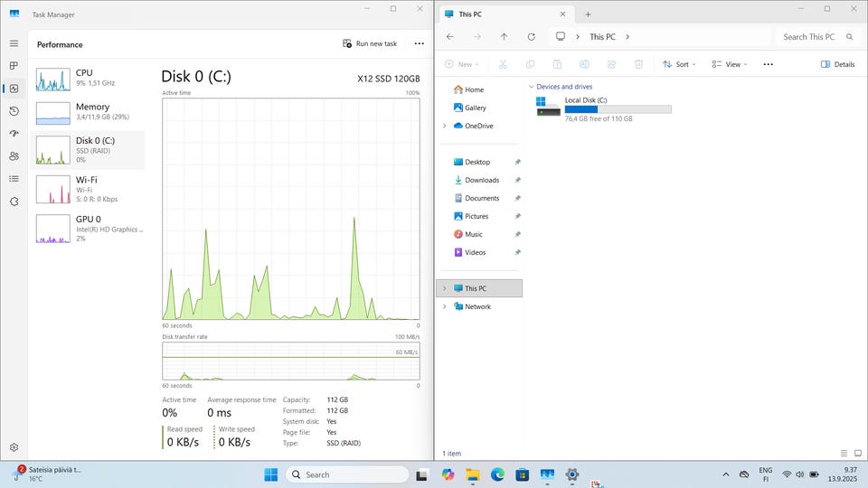Switch to details list view layout
Screen dimensions: 868x488
click(x=844, y=453)
